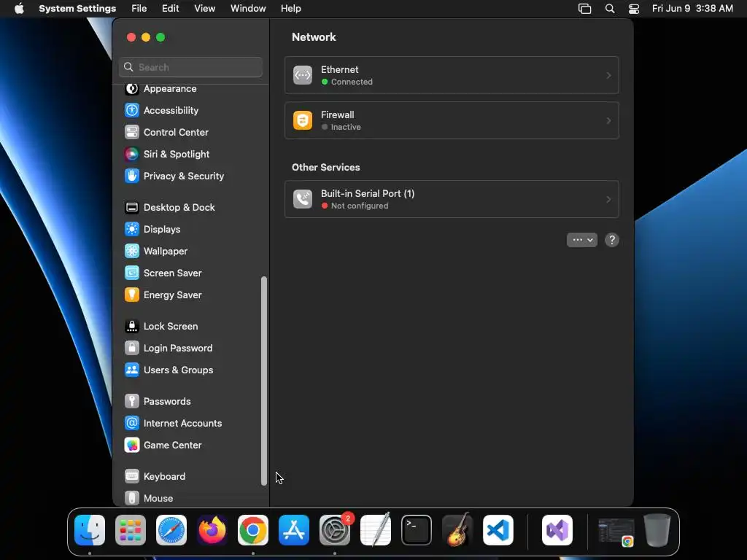The image size is (747, 560).
Task: Open Lock Screen sidebar icon
Action: (x=132, y=327)
